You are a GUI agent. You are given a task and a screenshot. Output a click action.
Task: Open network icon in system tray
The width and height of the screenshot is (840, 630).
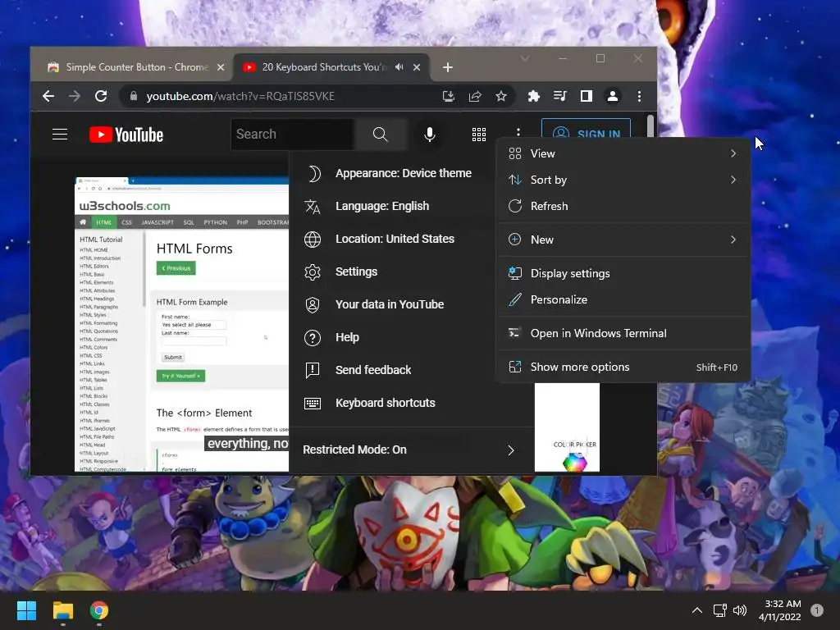[x=719, y=610]
